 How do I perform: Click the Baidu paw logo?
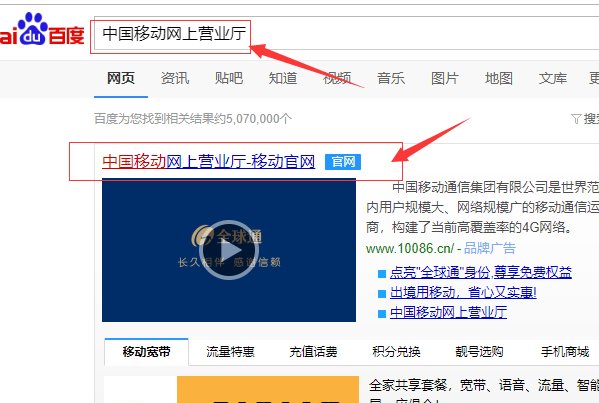(x=41, y=30)
